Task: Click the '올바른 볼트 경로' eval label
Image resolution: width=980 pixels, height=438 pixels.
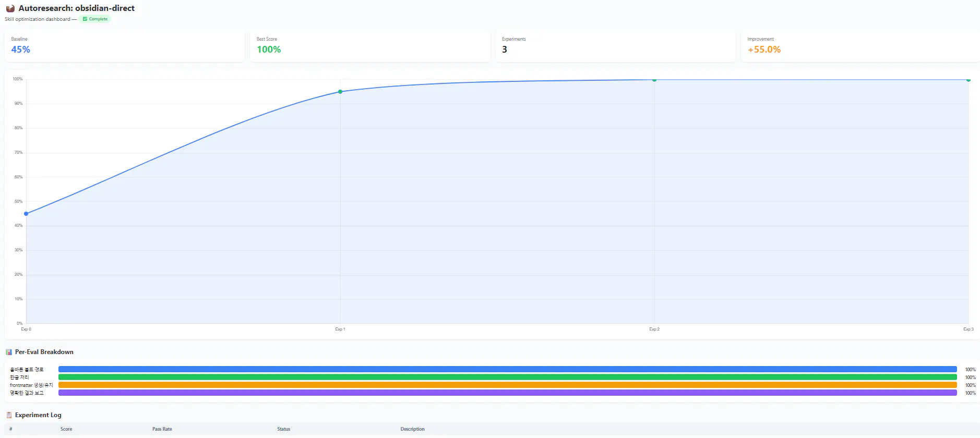Action: point(27,370)
